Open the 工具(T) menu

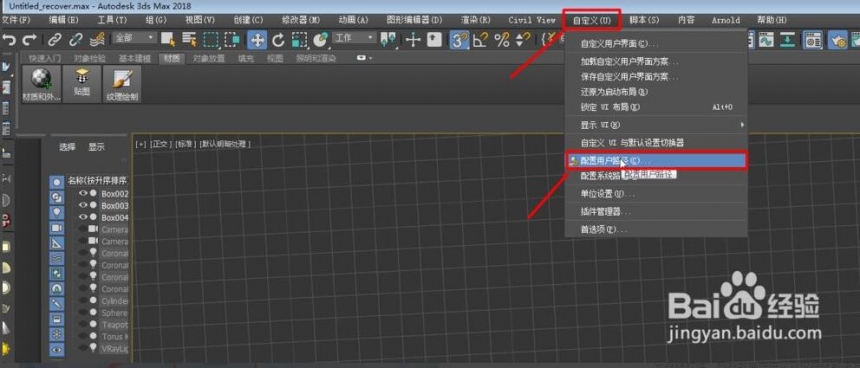(x=112, y=20)
